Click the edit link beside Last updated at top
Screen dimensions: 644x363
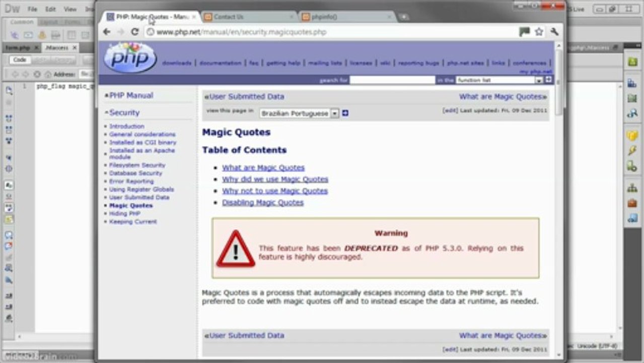pyautogui.click(x=450, y=110)
